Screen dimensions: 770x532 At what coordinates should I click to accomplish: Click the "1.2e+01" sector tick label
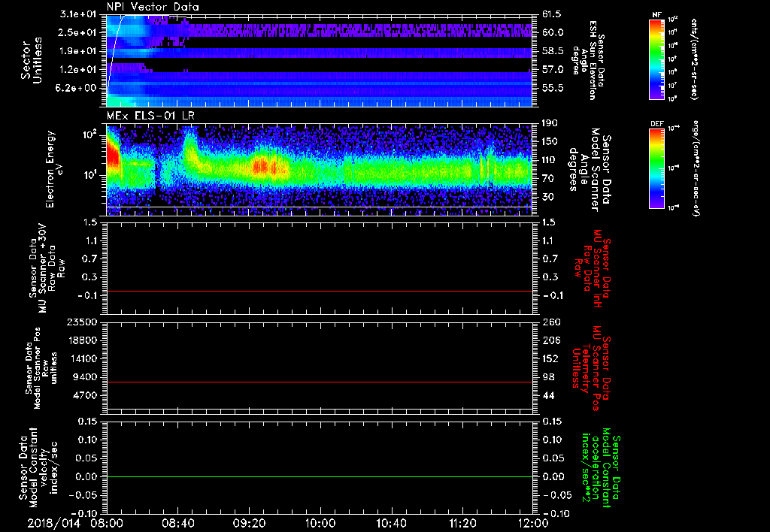[78, 70]
